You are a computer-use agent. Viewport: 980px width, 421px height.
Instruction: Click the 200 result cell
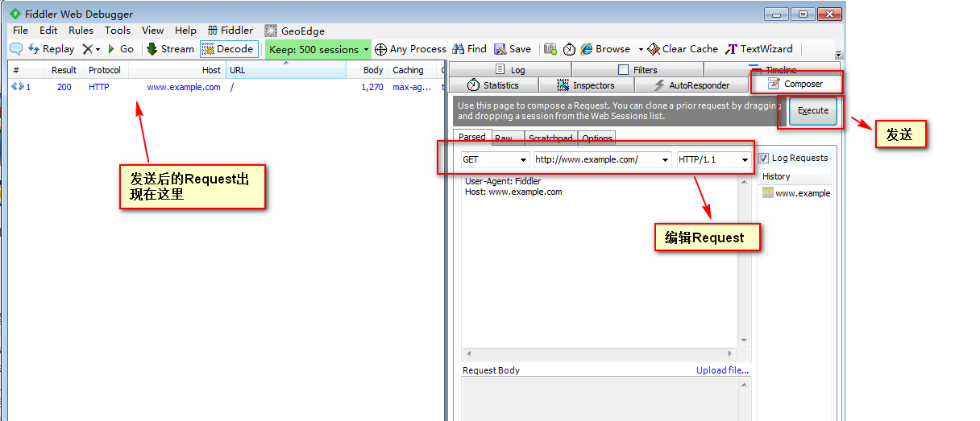[x=64, y=87]
